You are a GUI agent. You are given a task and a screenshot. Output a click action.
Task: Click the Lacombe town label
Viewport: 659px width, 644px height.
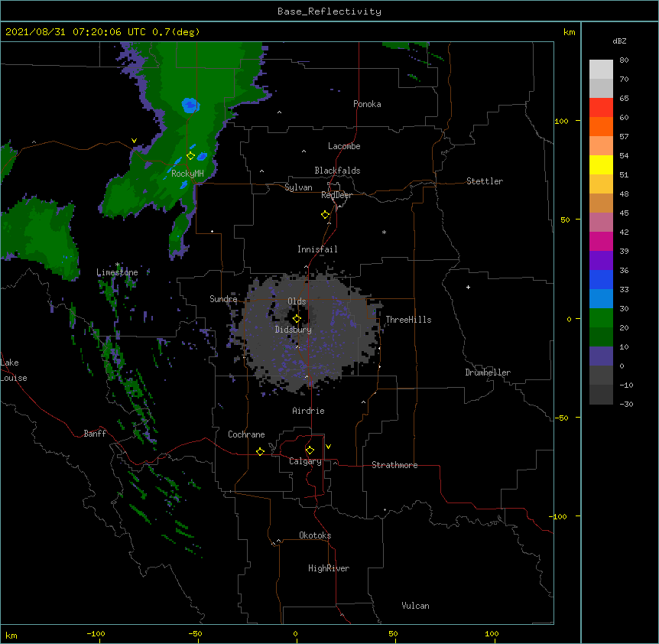[344, 146]
